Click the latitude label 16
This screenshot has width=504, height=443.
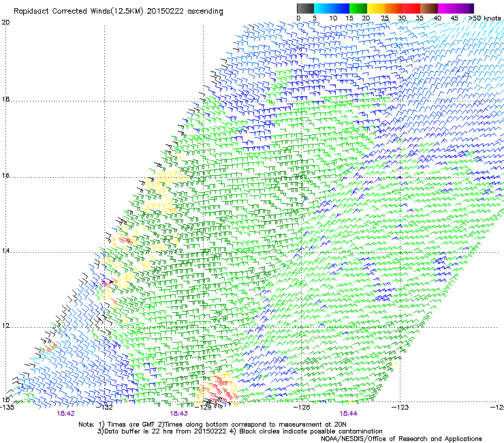coord(5,176)
